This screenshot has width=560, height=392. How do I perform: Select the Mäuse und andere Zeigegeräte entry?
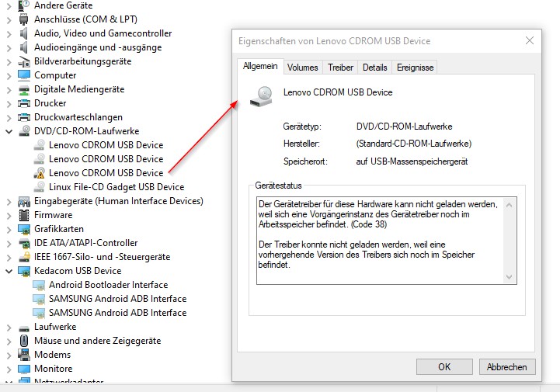pyautogui.click(x=98, y=341)
